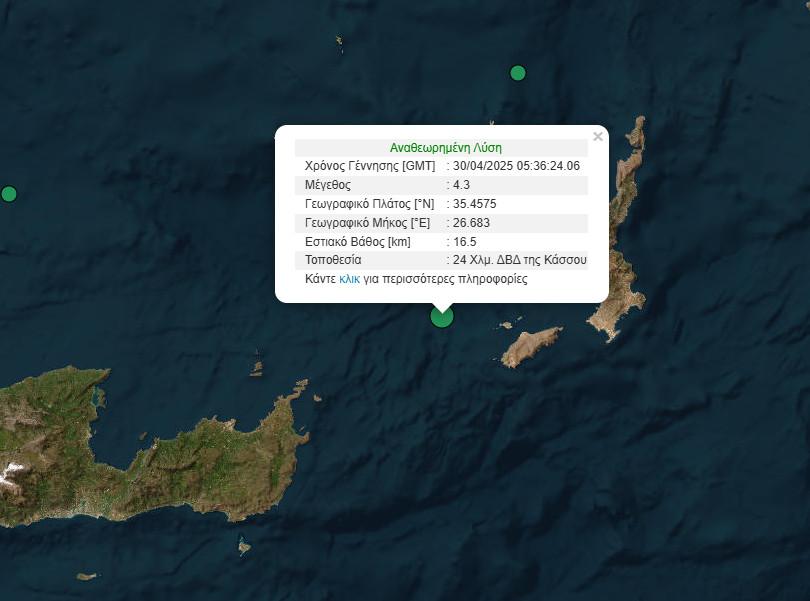
Task: Click the 'Τοποθεσία' row label
Action: pyautogui.click(x=333, y=260)
